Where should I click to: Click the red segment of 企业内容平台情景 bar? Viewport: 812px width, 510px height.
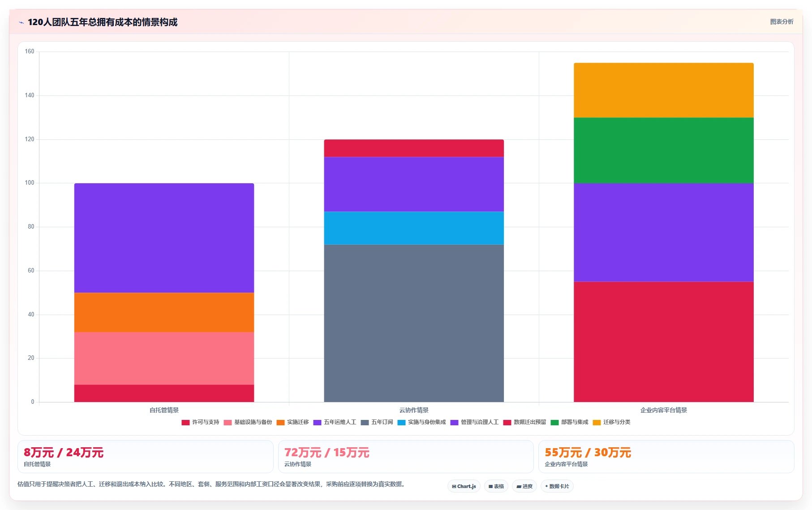tap(664, 341)
